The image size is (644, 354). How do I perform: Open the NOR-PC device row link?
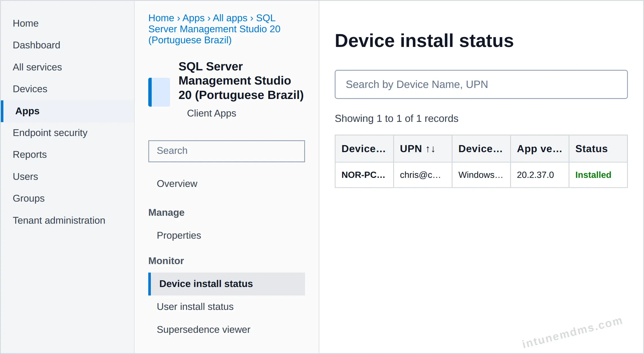tap(364, 175)
